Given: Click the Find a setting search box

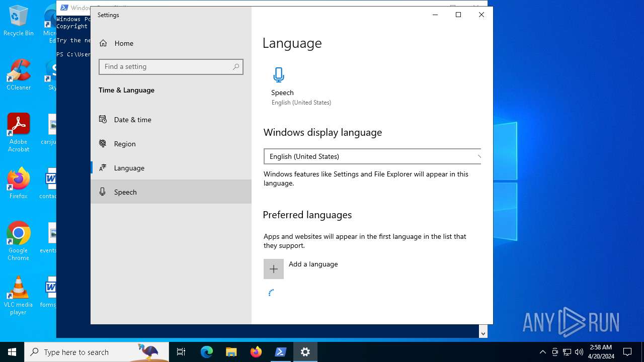Looking at the screenshot, I should (x=171, y=66).
